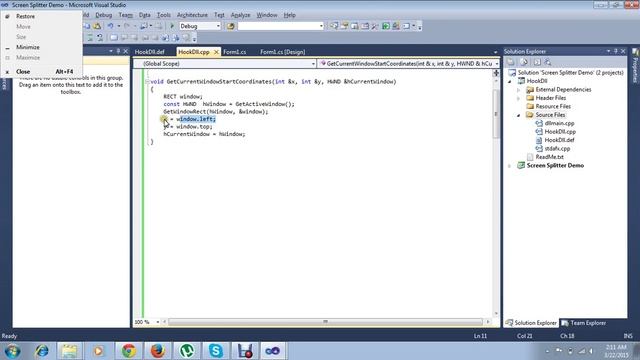This screenshot has width=640, height=360.
Task: Select Solution 'Screen Splitter Demo' node
Action: click(x=566, y=73)
